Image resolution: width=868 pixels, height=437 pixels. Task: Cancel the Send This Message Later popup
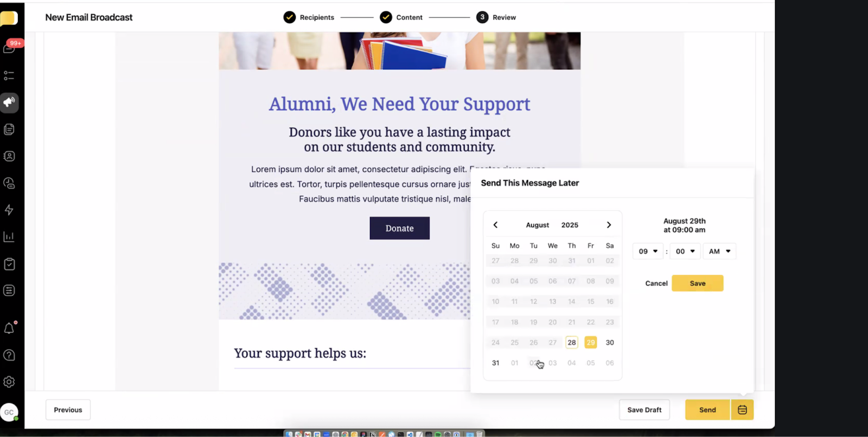(656, 284)
